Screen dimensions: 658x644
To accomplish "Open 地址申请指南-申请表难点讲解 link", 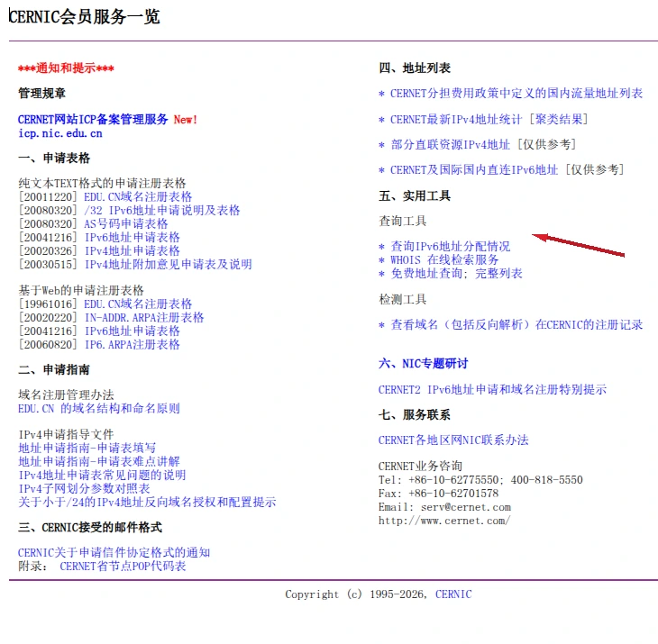I will click(99, 462).
